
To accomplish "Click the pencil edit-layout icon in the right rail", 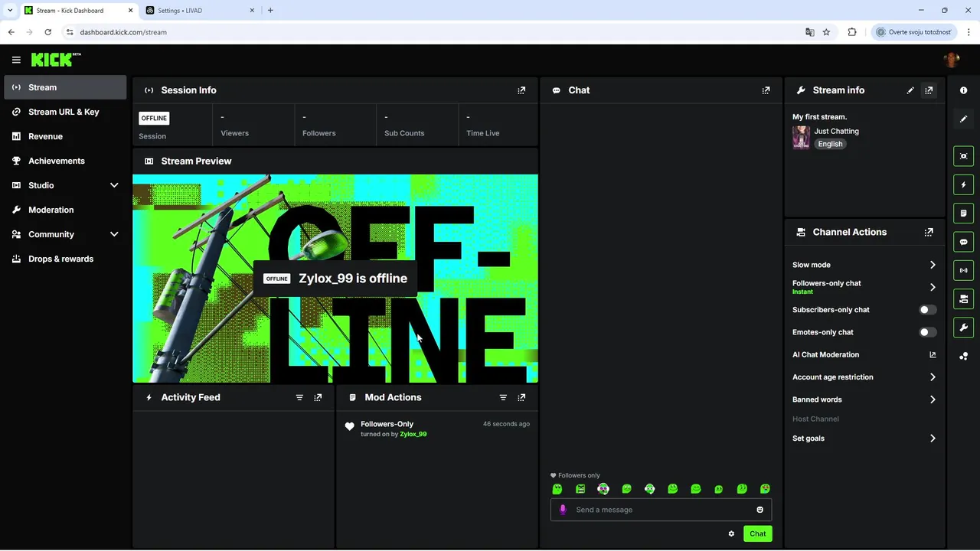I will tap(963, 119).
